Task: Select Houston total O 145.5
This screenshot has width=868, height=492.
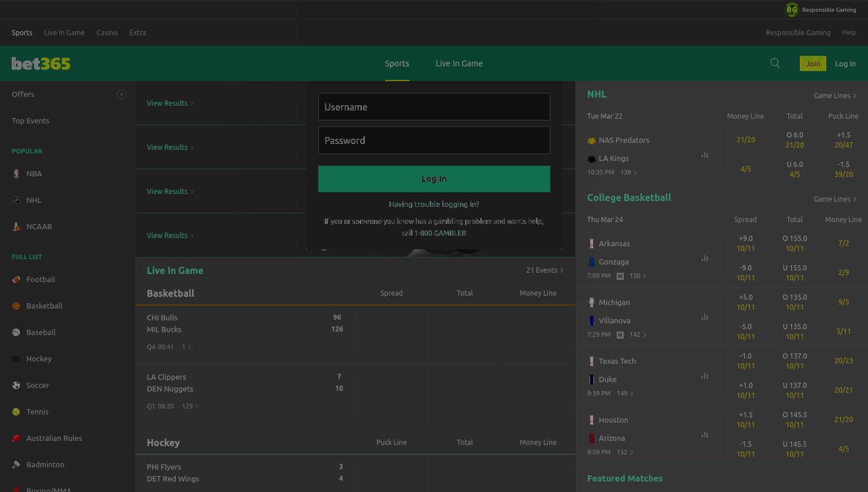Action: [795, 420]
